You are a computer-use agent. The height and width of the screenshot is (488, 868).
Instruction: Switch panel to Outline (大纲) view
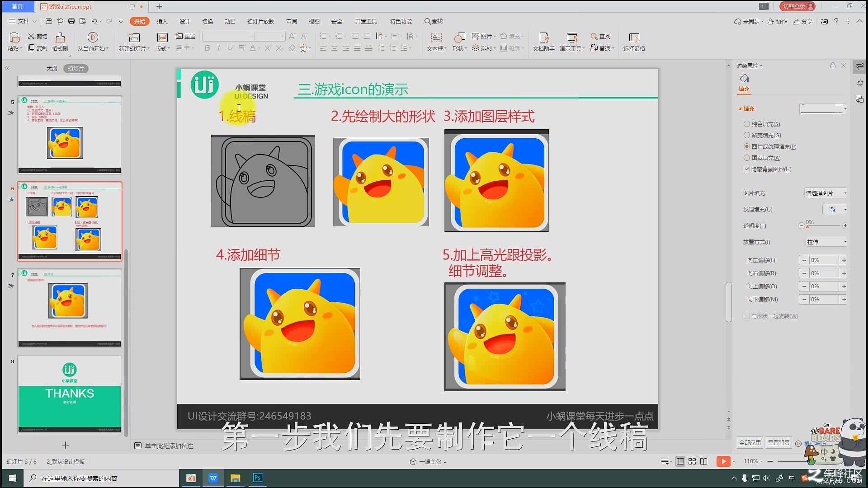[x=52, y=68]
